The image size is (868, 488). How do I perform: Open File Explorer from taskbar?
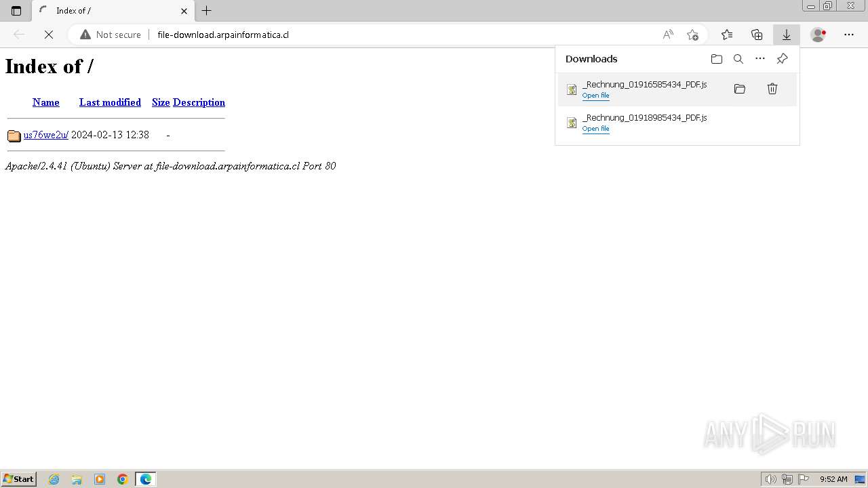point(77,479)
